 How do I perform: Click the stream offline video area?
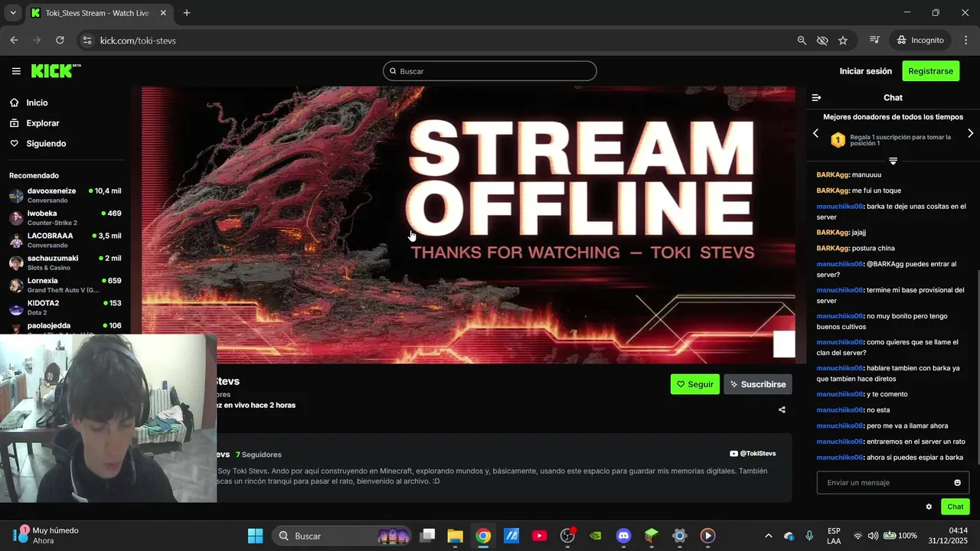pyautogui.click(x=468, y=224)
